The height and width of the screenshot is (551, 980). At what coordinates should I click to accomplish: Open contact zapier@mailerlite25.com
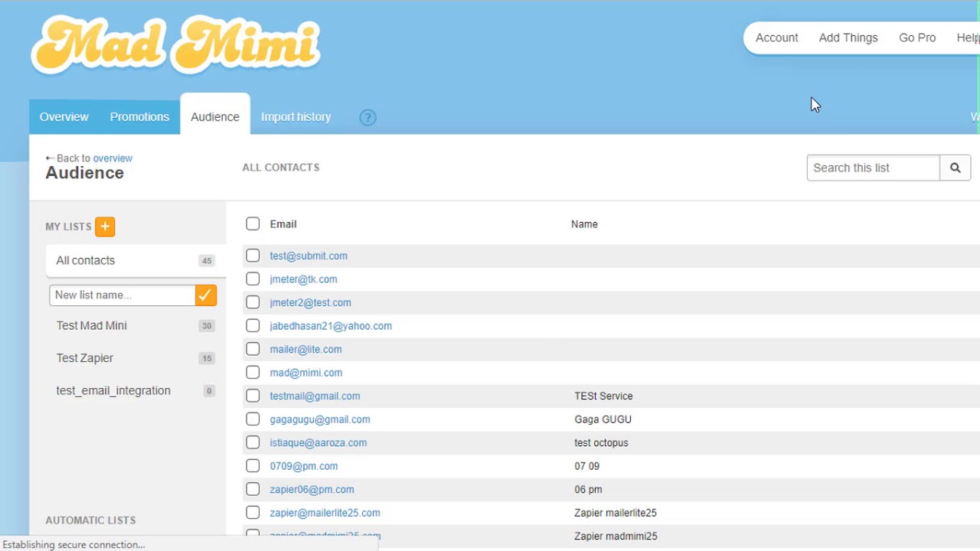(325, 513)
